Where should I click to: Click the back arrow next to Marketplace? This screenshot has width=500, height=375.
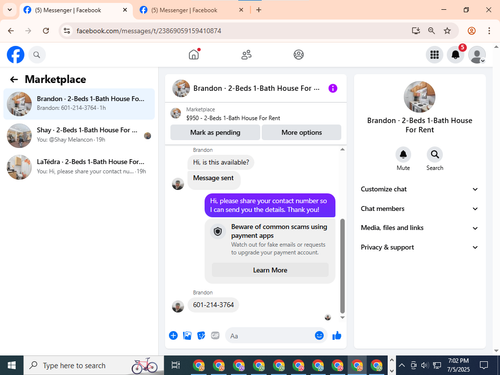point(14,79)
